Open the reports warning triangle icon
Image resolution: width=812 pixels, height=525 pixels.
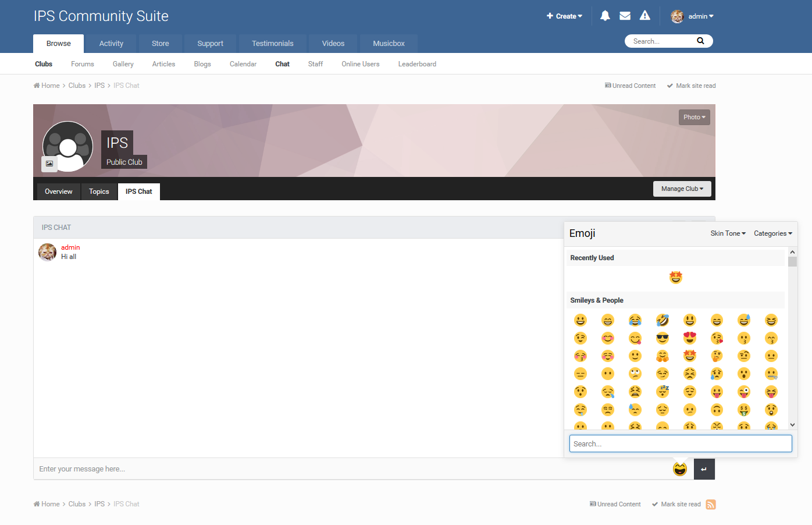(644, 16)
